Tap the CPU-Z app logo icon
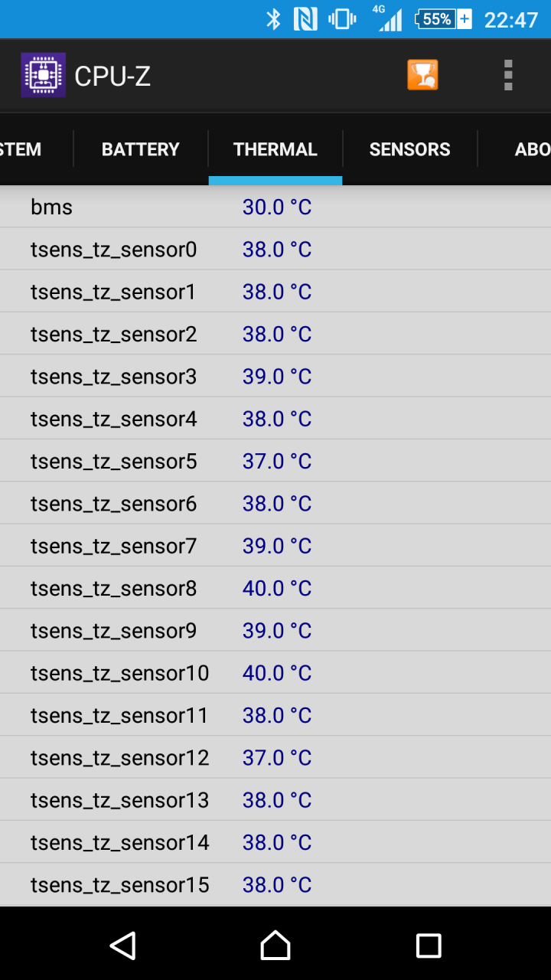The image size is (551, 980). [x=43, y=75]
